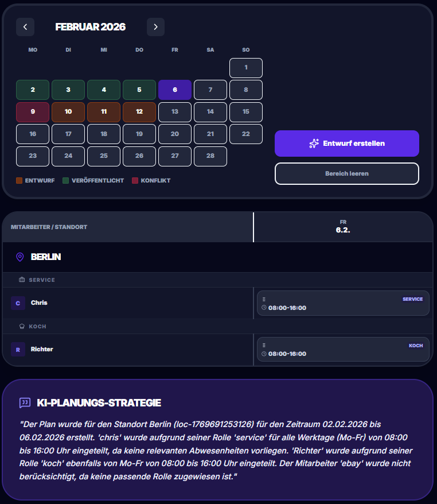Viewport: 437px width, 504px height.
Task: Click the drag handle on Chris's shift
Action: point(264,299)
